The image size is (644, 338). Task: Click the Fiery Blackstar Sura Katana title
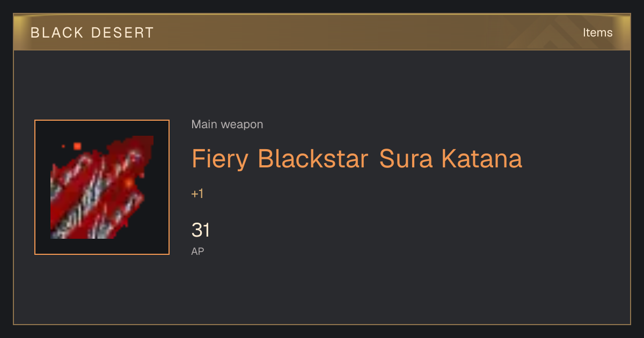coord(357,159)
